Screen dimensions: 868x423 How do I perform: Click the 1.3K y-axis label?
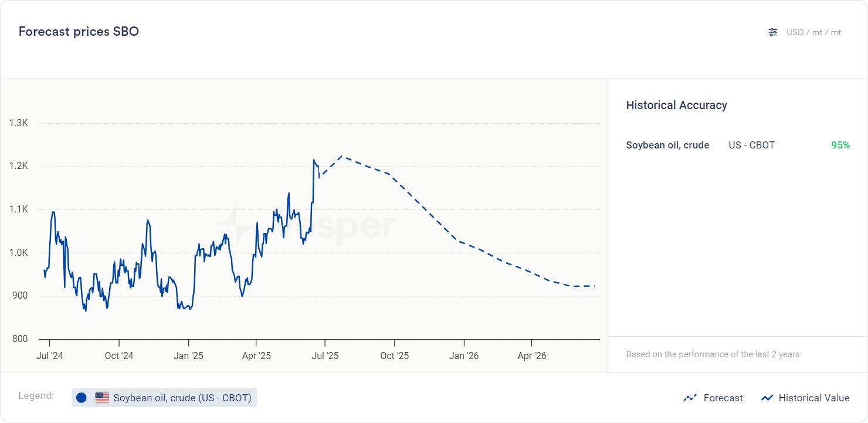(x=19, y=123)
